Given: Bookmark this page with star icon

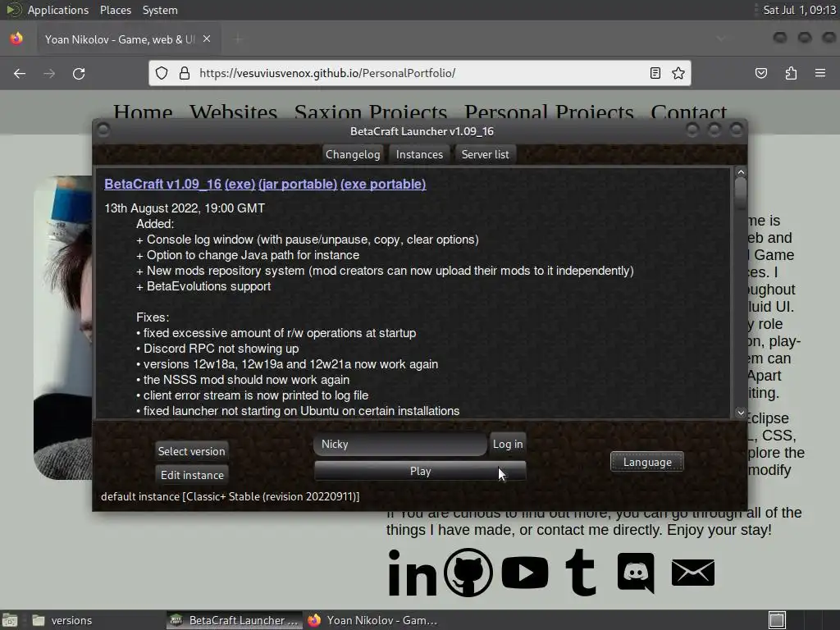Looking at the screenshot, I should coord(678,73).
